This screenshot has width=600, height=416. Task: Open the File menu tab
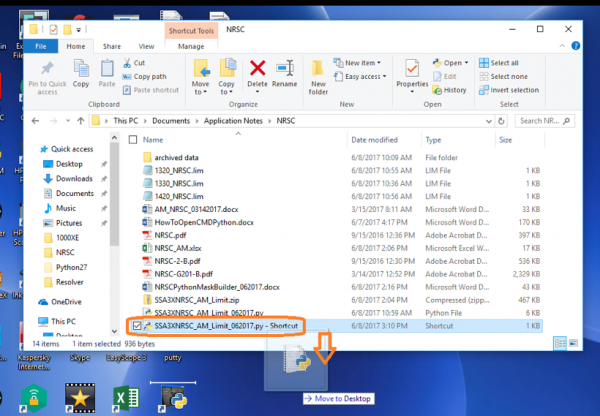point(40,45)
